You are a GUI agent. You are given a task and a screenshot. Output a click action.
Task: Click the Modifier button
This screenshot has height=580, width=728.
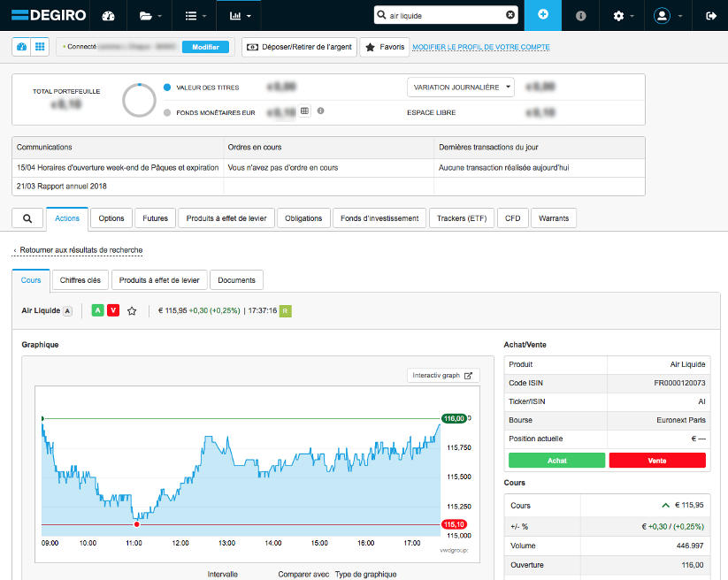pos(205,47)
